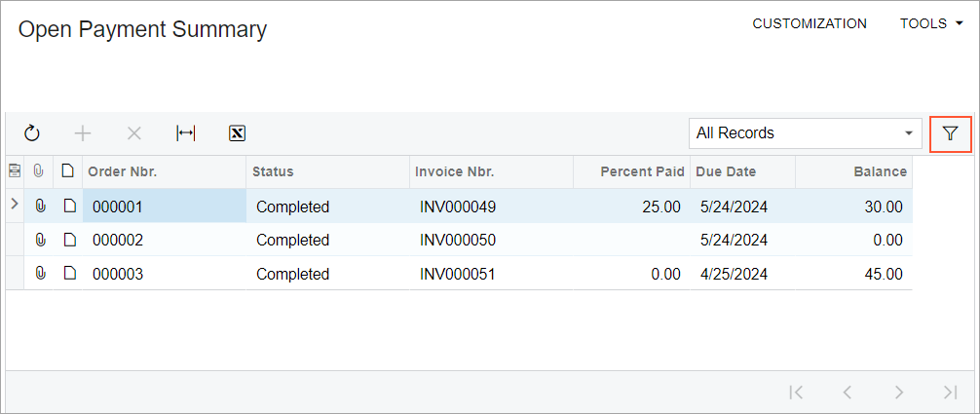Click the Delete Row X icon
Screen dimensions: 980x414
click(134, 133)
